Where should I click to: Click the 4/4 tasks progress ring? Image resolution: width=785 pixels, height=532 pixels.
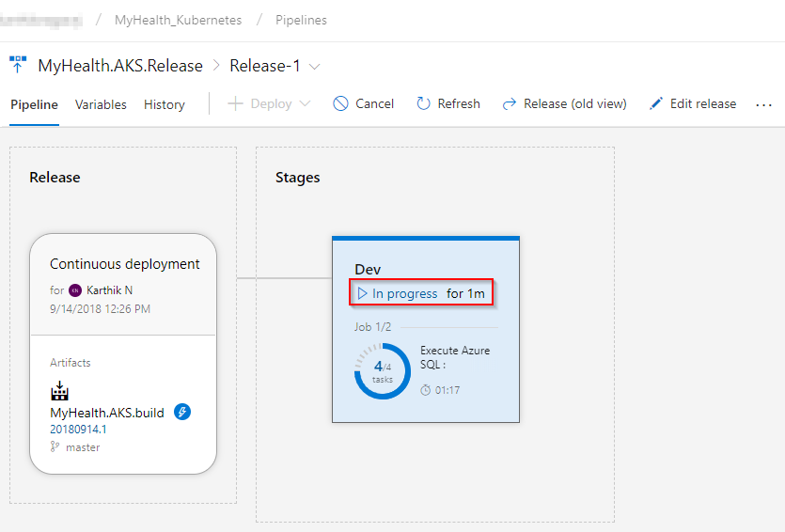[383, 371]
